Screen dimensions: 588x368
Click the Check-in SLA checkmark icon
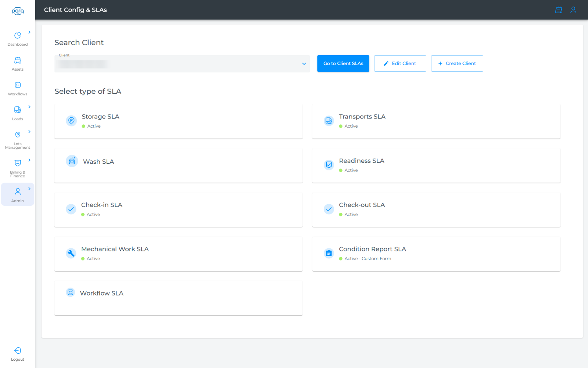tap(71, 209)
